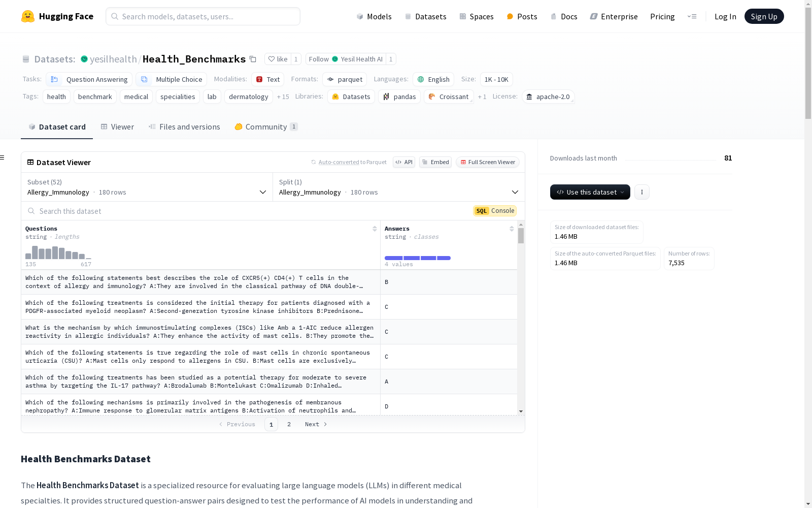This screenshot has width=812, height=508.
Task: Click the Hugging Face logo icon
Action: tap(28, 16)
